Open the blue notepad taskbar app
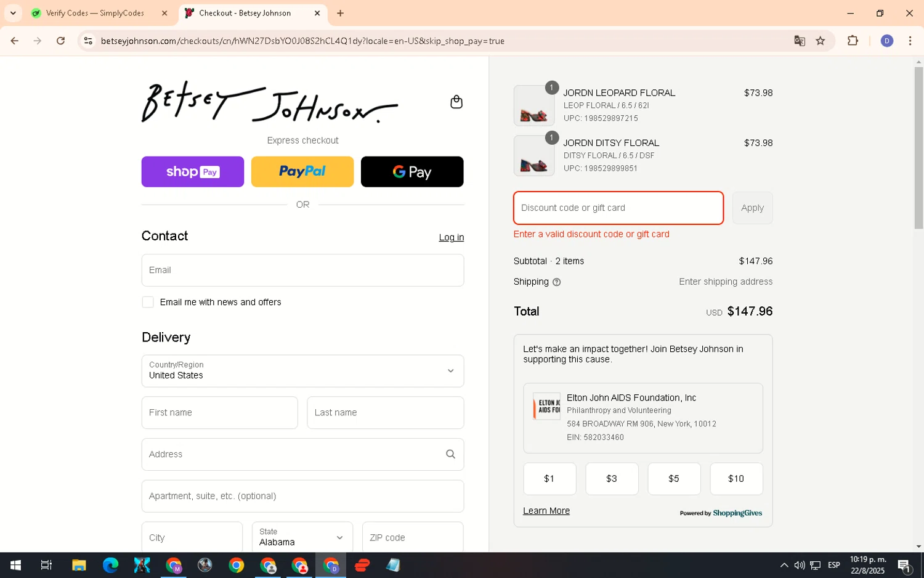Image resolution: width=924 pixels, height=578 pixels. tap(393, 565)
